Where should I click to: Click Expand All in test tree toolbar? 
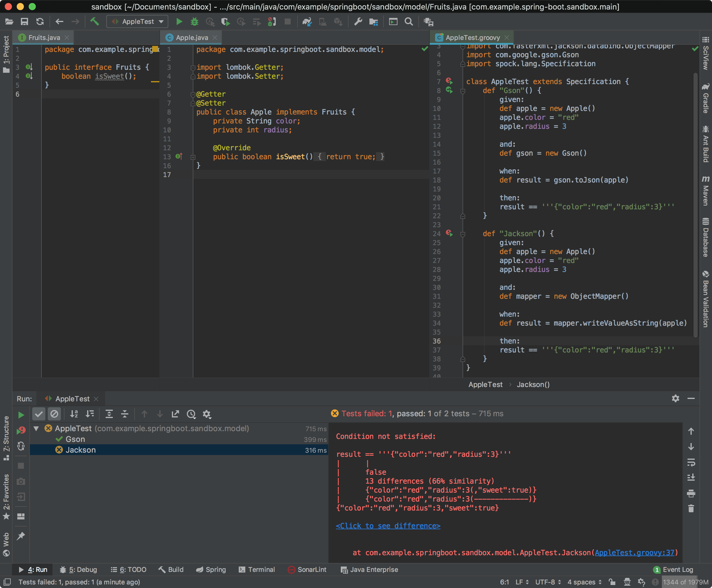tap(109, 414)
